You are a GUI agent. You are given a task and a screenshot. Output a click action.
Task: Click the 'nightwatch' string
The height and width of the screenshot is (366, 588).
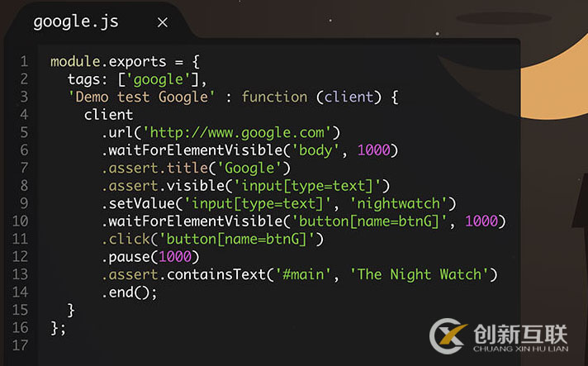coord(398,203)
